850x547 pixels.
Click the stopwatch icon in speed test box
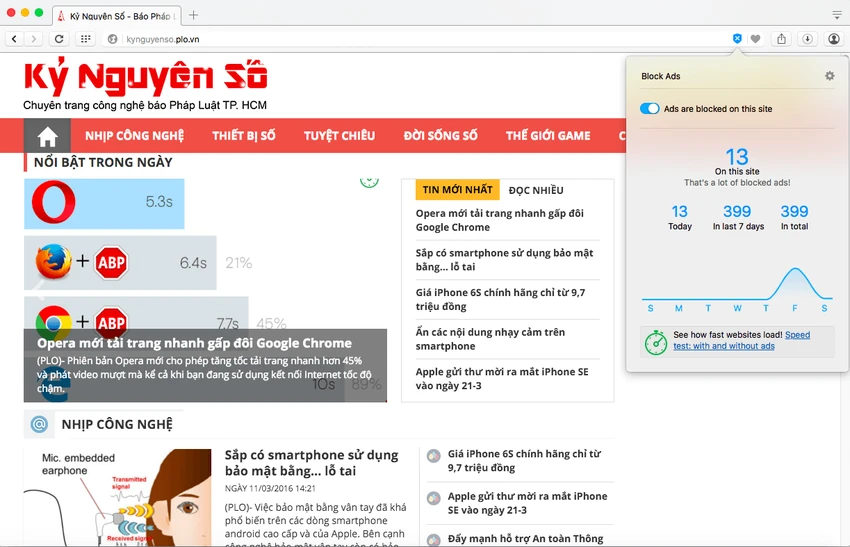656,342
